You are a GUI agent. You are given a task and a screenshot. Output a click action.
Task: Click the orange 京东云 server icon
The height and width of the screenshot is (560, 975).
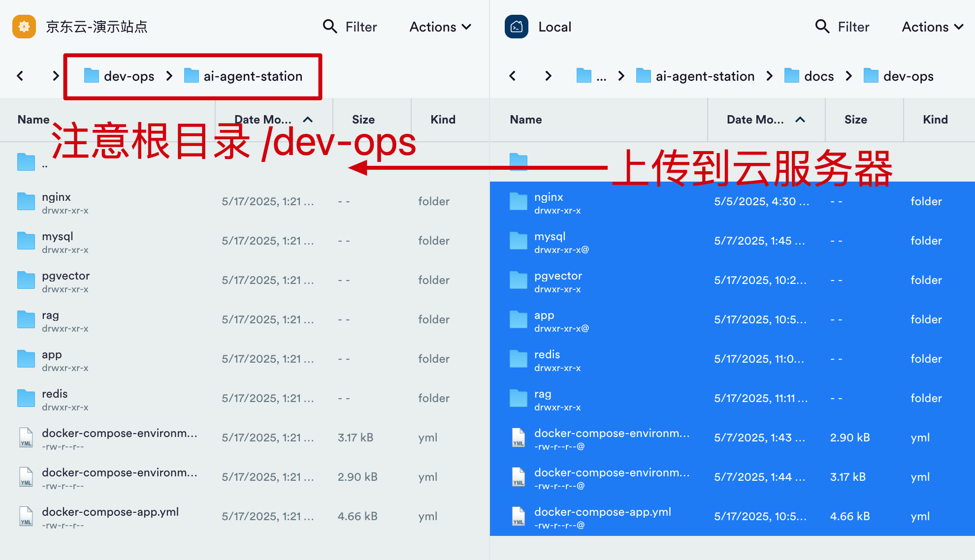tap(24, 27)
